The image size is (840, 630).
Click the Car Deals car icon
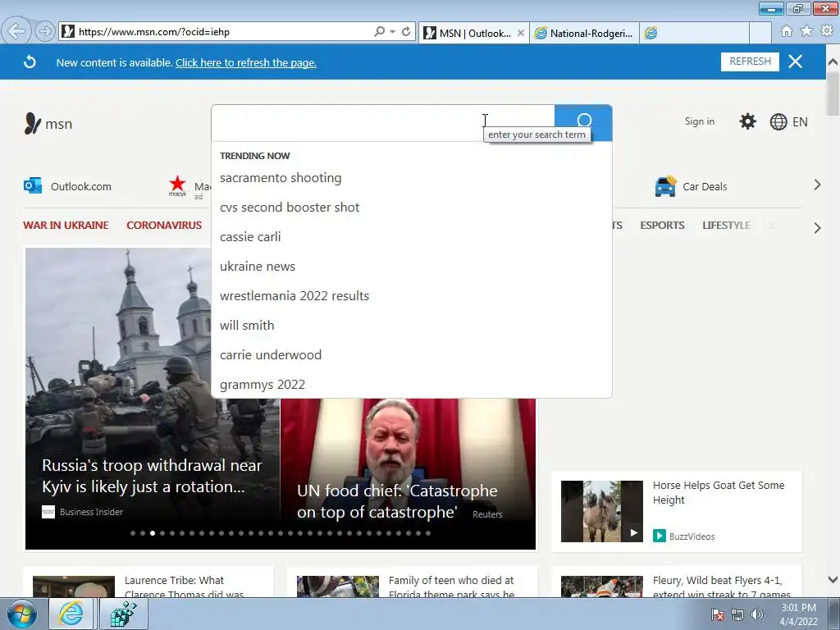tap(665, 186)
